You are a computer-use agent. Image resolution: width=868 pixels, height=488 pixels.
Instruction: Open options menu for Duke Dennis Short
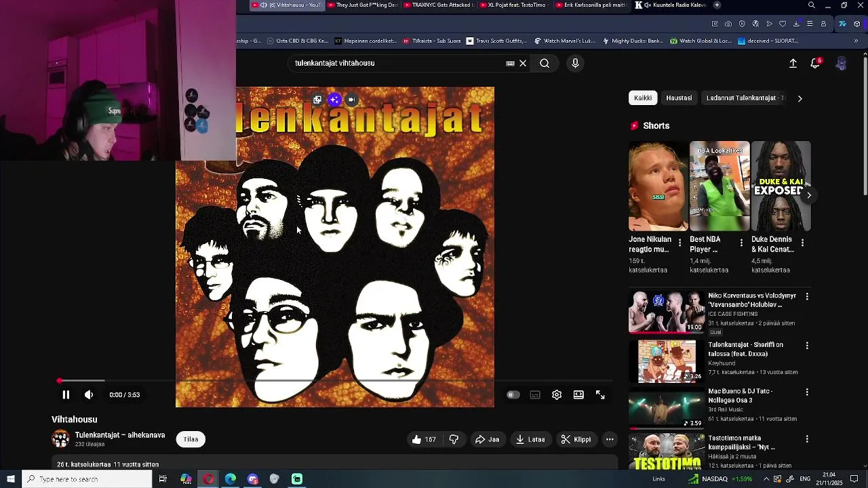(803, 243)
